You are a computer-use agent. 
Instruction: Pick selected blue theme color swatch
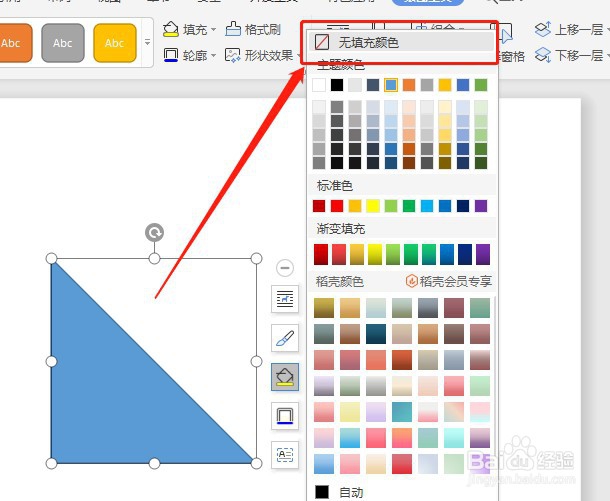391,85
